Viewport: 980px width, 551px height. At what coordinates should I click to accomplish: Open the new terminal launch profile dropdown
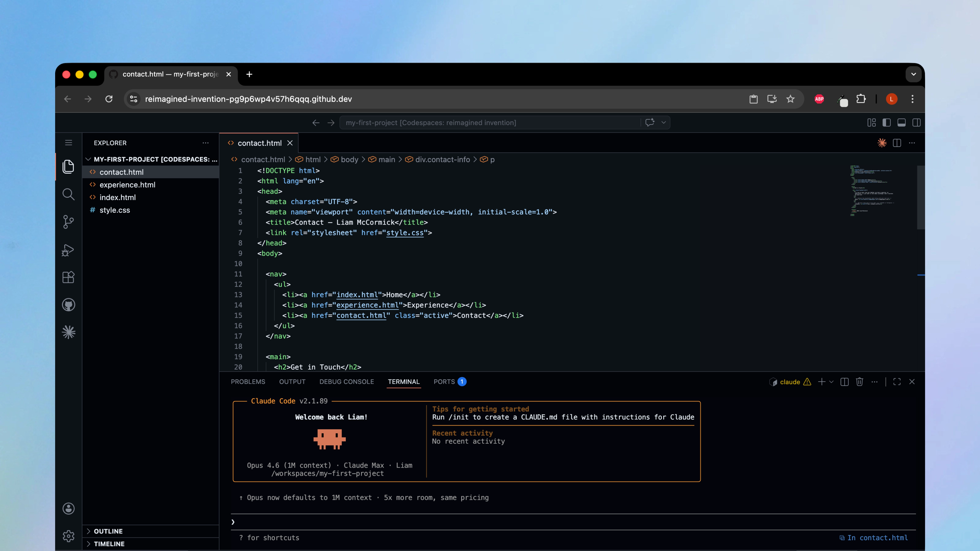pos(831,382)
